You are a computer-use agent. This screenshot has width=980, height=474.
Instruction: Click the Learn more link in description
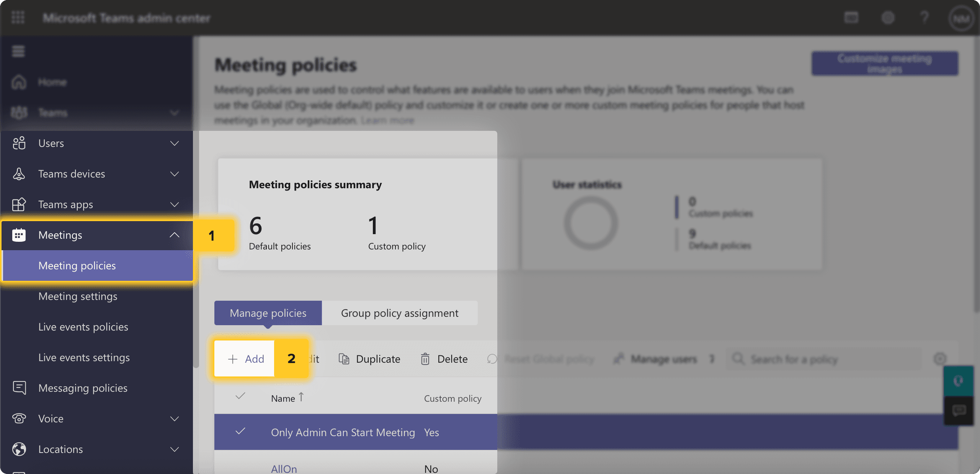387,121
